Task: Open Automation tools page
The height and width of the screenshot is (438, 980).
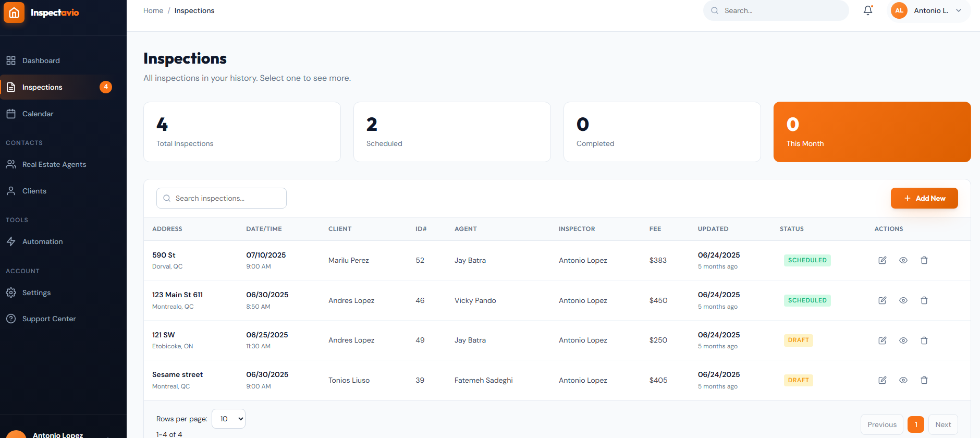Action: [63, 241]
